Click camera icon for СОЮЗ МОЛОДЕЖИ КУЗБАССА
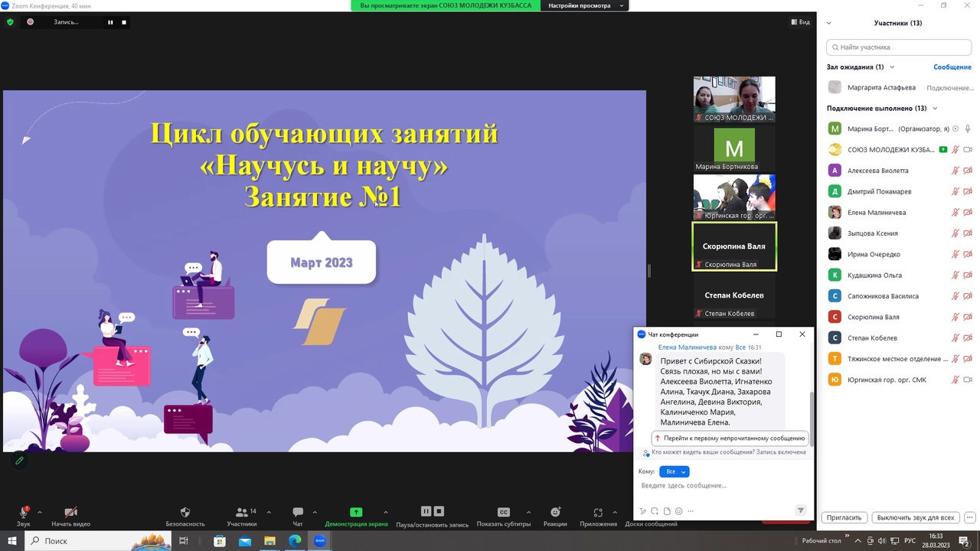Viewport: 980px width, 551px height. coord(968,150)
